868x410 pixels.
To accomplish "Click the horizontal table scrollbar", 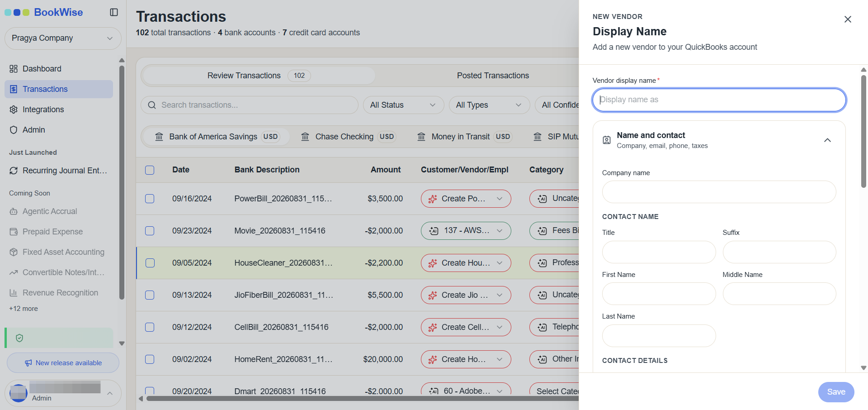I will (x=362, y=399).
